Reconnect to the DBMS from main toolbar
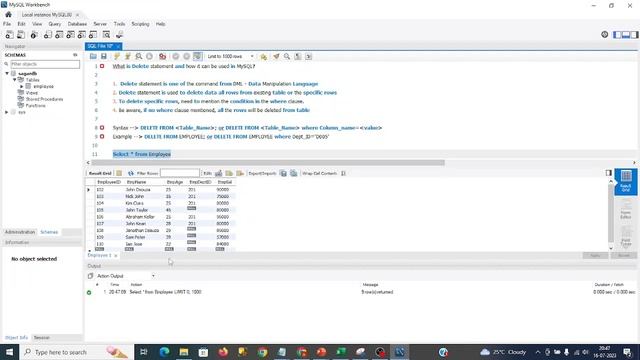The width and height of the screenshot is (640, 360). click(x=119, y=35)
